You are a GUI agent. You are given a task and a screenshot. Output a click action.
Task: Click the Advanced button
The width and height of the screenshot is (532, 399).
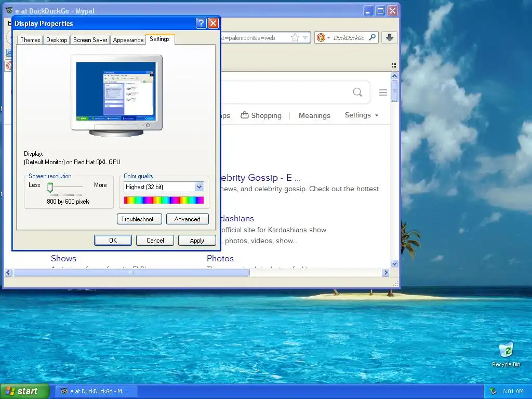click(187, 219)
